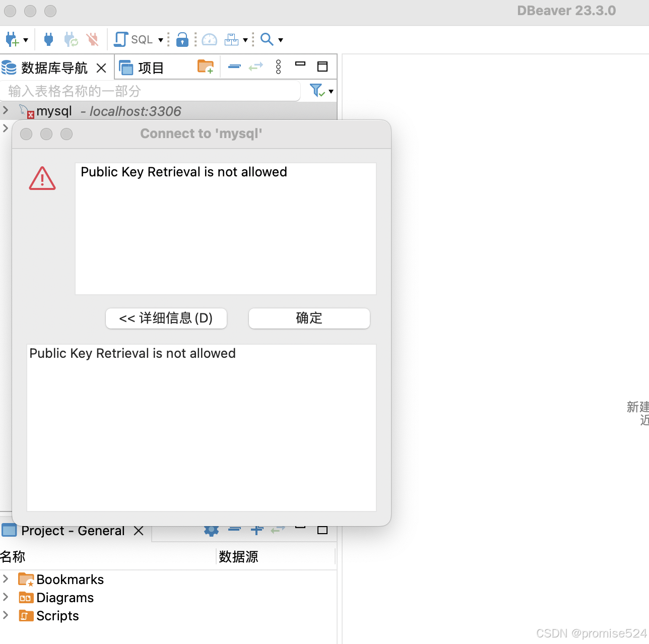
Task: Switch to the 数据库导航 tab
Action: point(54,68)
